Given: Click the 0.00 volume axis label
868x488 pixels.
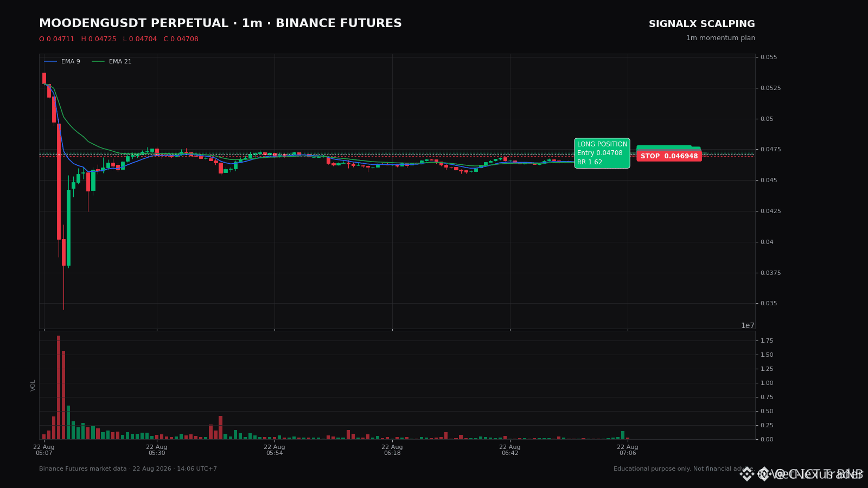Looking at the screenshot, I should (x=767, y=440).
